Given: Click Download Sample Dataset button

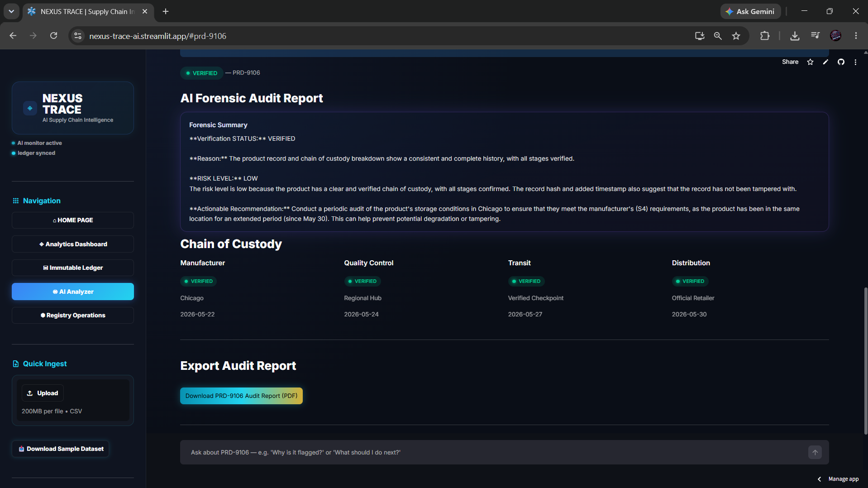Looking at the screenshot, I should (61, 449).
